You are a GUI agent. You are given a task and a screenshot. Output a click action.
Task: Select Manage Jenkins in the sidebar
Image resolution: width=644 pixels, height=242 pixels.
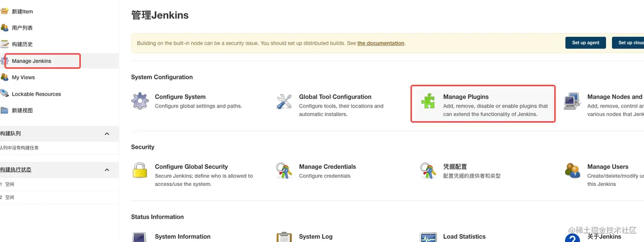32,61
